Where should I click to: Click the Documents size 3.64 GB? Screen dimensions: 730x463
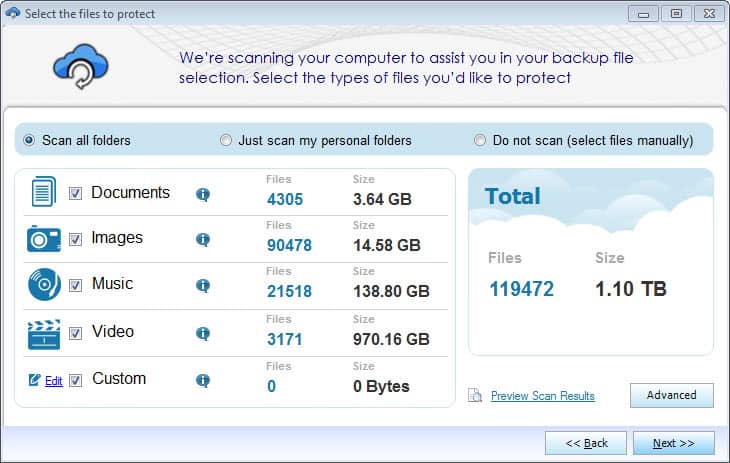pos(382,199)
